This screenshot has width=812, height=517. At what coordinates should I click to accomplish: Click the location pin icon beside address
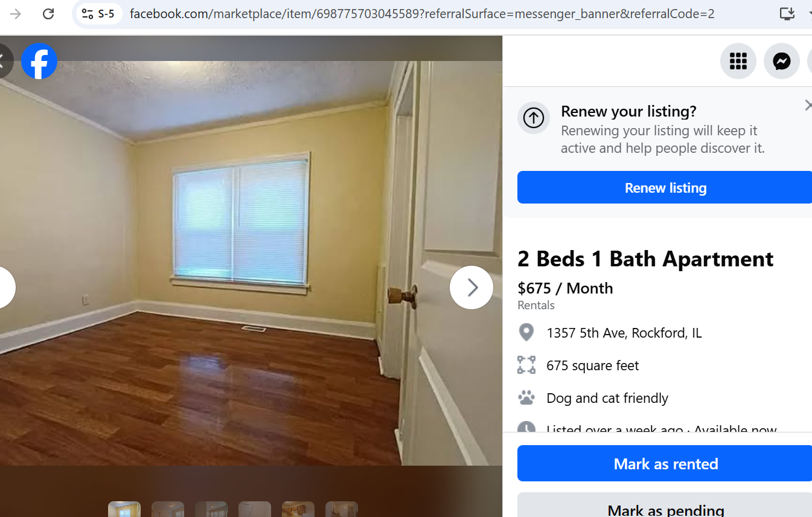tap(526, 333)
